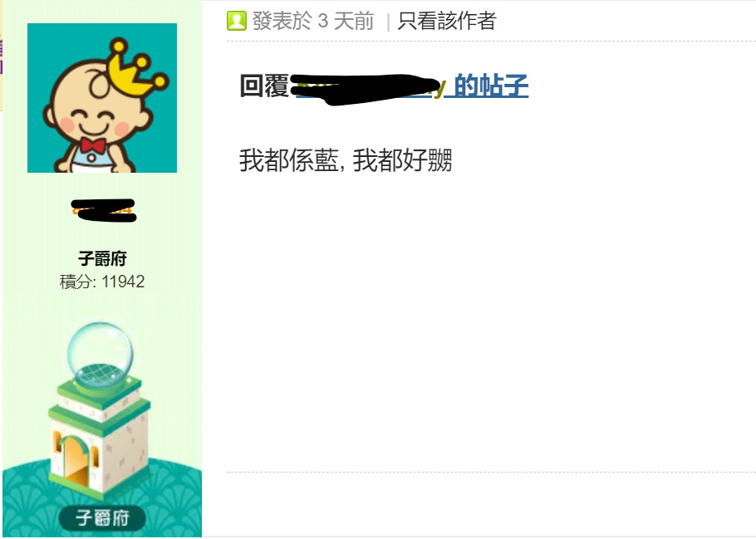Show only this author via 只看該作者
Viewport: 756px width, 539px height.
[x=446, y=22]
